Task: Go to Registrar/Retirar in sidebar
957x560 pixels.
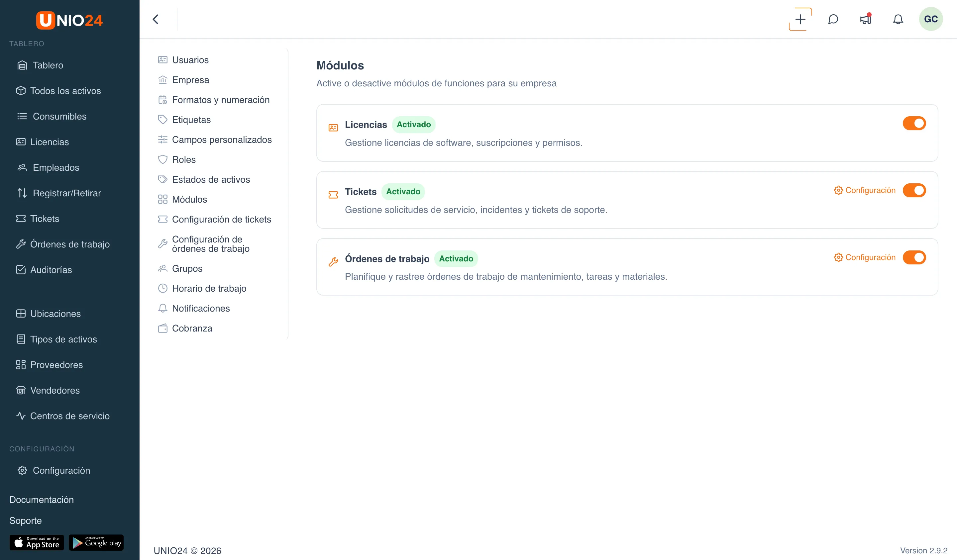Action: [x=67, y=193]
